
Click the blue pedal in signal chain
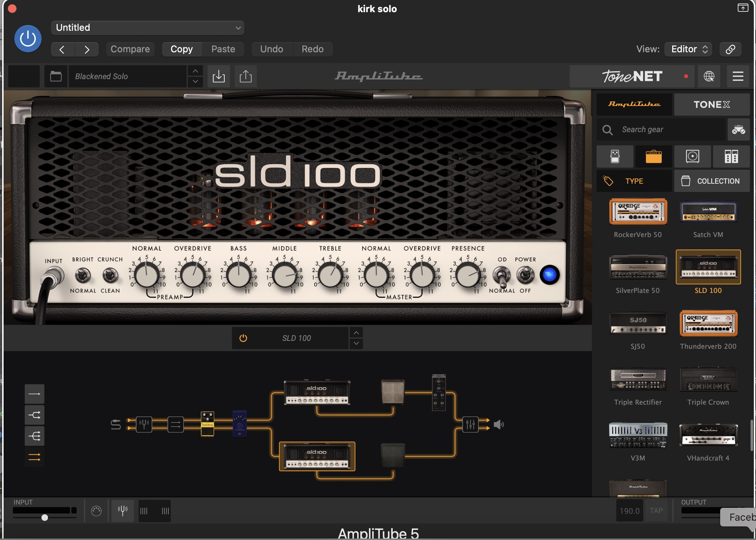pos(240,423)
